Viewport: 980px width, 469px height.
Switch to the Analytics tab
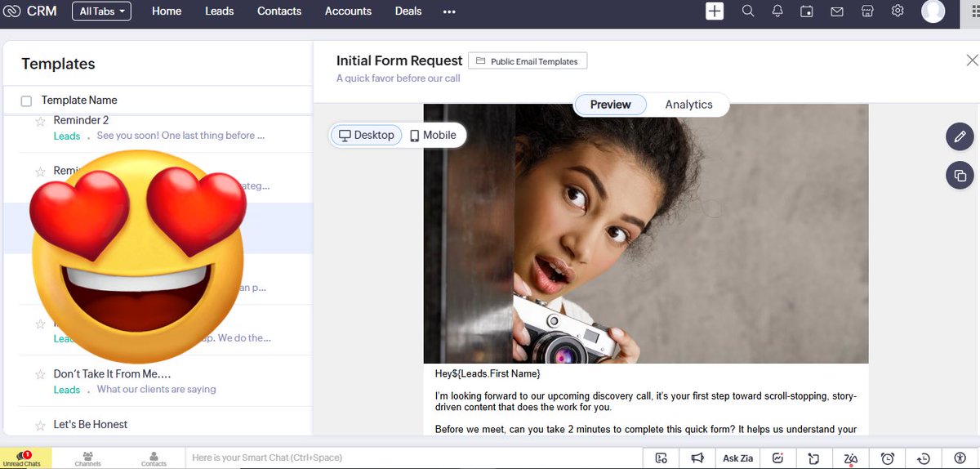click(x=688, y=105)
